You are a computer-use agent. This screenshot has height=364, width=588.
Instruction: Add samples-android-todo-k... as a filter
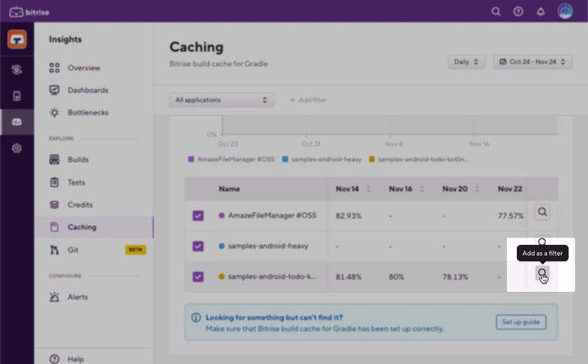(542, 274)
